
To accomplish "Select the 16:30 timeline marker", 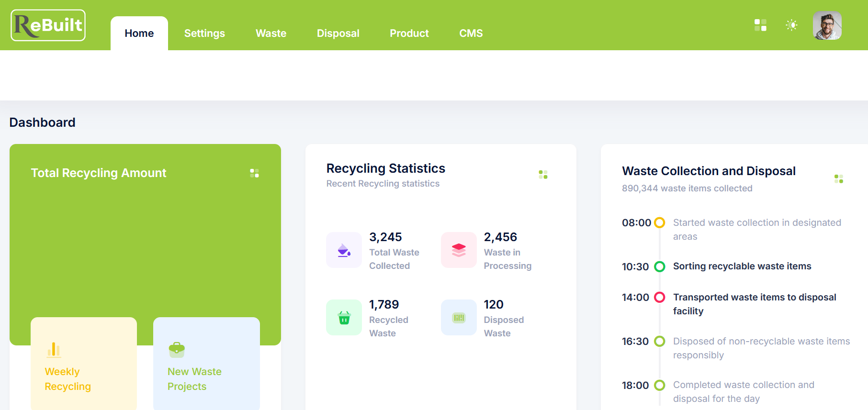I will point(660,341).
